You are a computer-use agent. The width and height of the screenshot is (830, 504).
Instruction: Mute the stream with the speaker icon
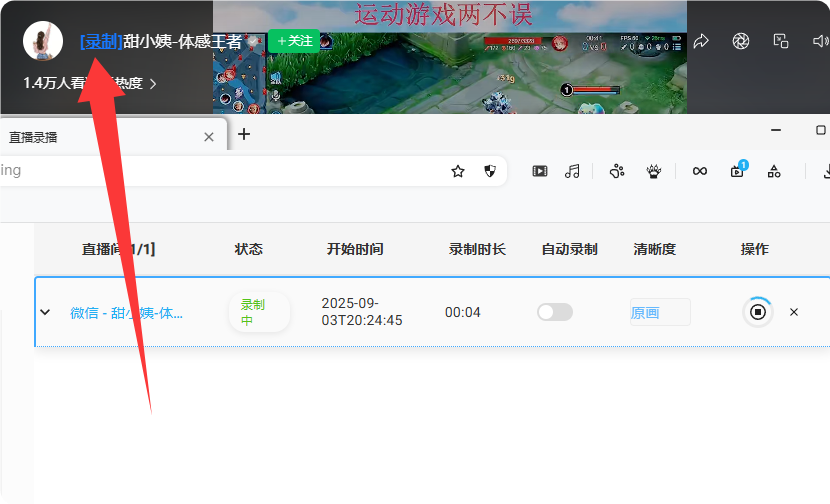tap(820, 41)
